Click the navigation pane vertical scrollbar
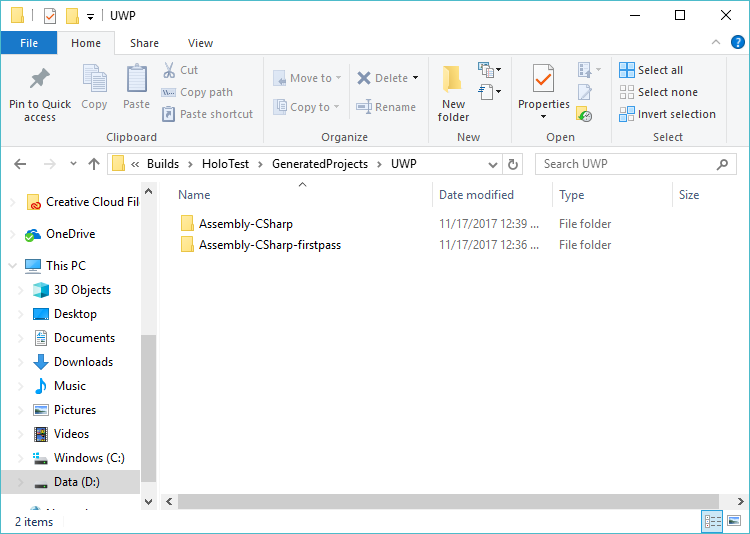This screenshot has width=750, height=534. (148, 408)
